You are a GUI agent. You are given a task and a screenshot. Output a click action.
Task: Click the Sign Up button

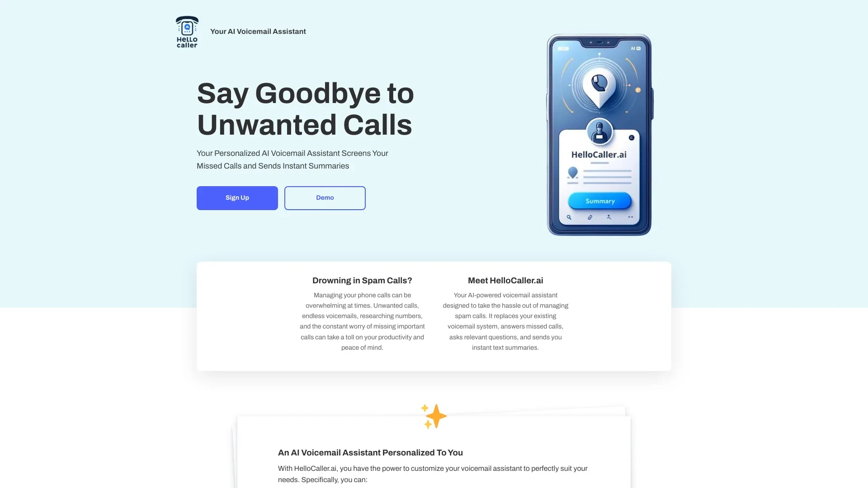(x=237, y=198)
